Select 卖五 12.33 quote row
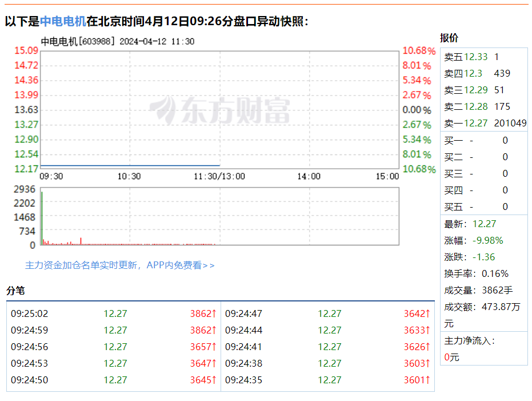The width and height of the screenshot is (532, 401). click(484, 57)
